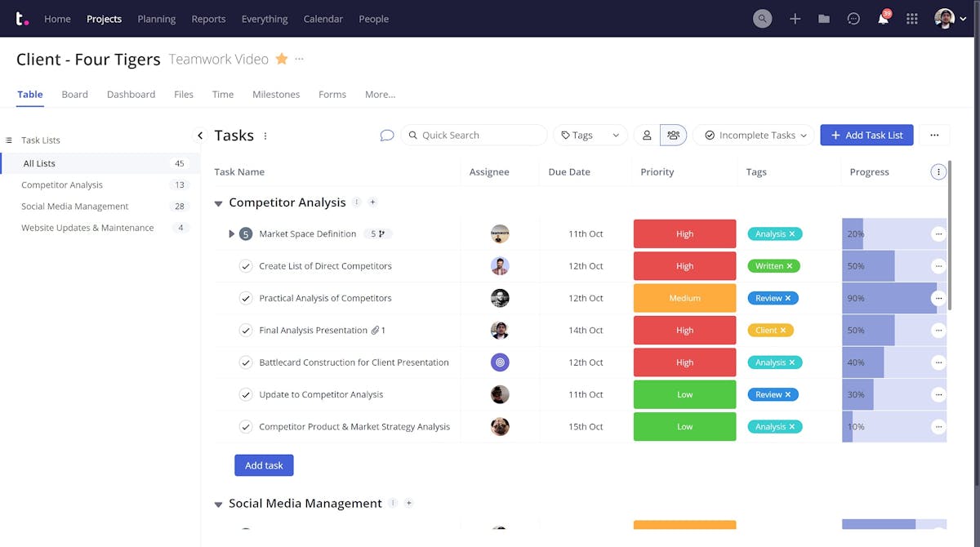The height and width of the screenshot is (547, 980).
Task: Mark Competitor Product & Market Strategy complete
Action: tap(245, 426)
